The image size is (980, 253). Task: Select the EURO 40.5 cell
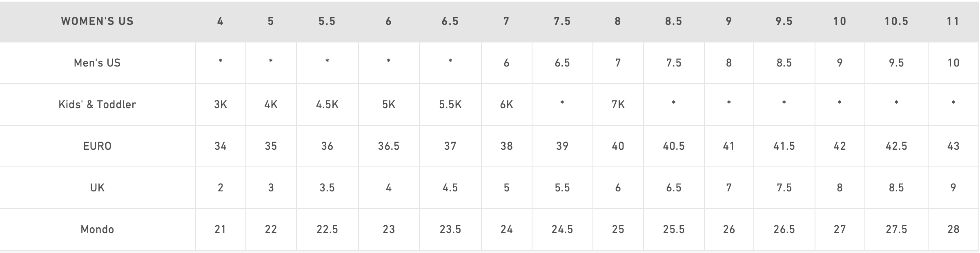[674, 146]
